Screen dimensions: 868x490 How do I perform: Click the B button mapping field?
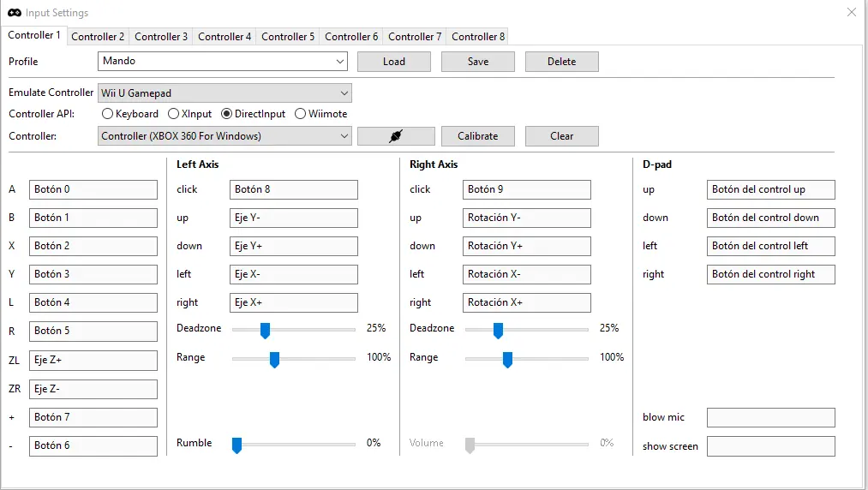[93, 218]
